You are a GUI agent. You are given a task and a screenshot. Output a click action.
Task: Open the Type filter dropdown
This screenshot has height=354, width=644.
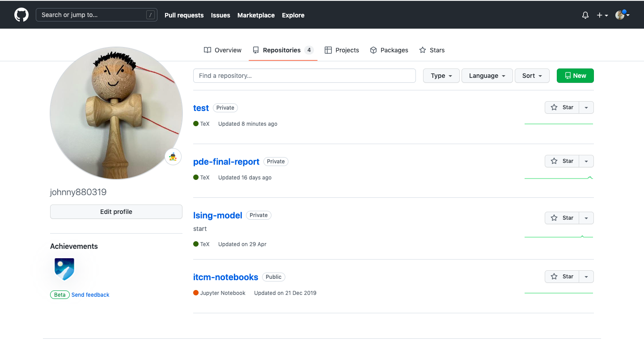click(x=441, y=76)
